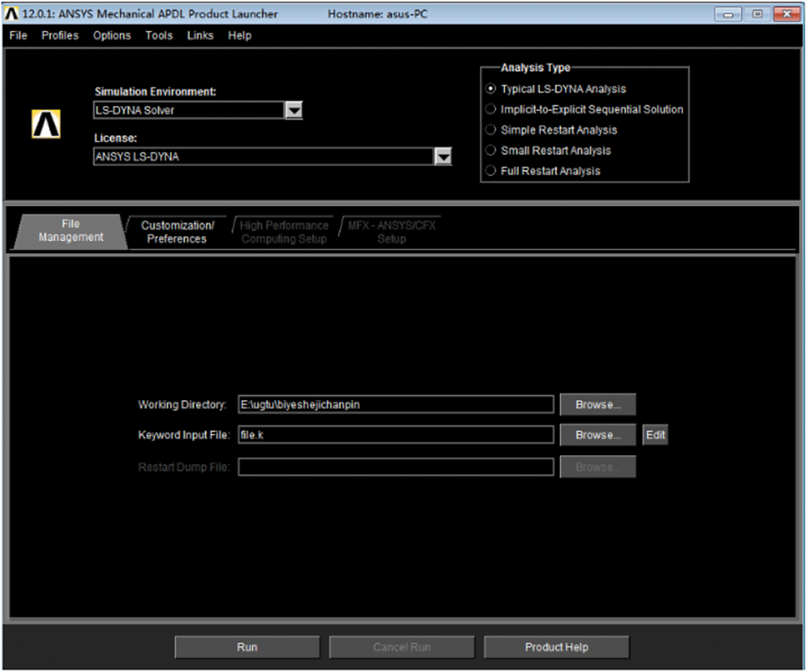This screenshot has height=672, width=807.
Task: Select Typical LS-DYNA Analysis radio button
Action: [x=491, y=89]
